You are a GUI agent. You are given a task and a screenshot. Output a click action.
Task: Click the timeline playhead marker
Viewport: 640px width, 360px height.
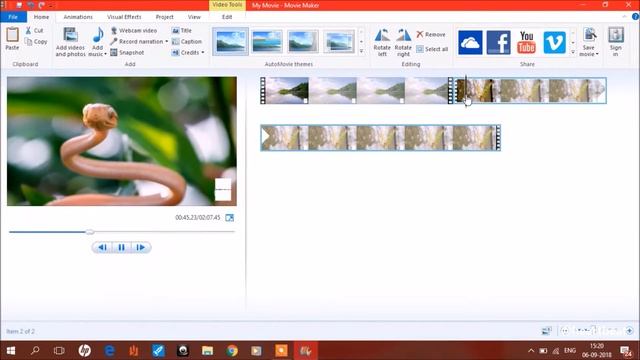(x=466, y=90)
